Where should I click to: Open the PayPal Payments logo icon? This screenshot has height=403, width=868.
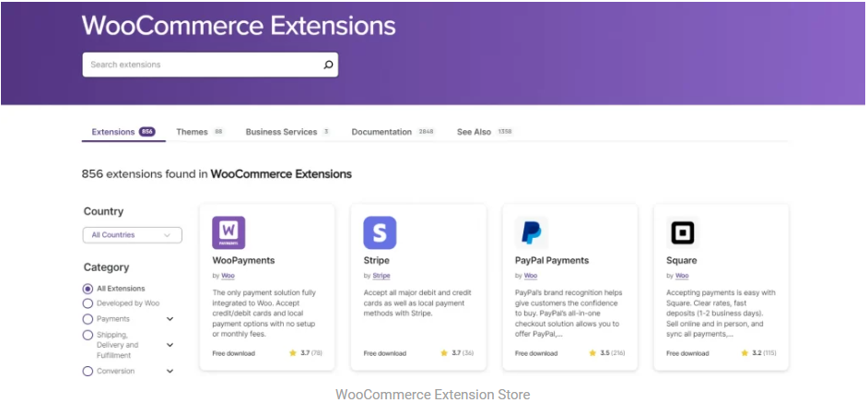[x=532, y=232]
